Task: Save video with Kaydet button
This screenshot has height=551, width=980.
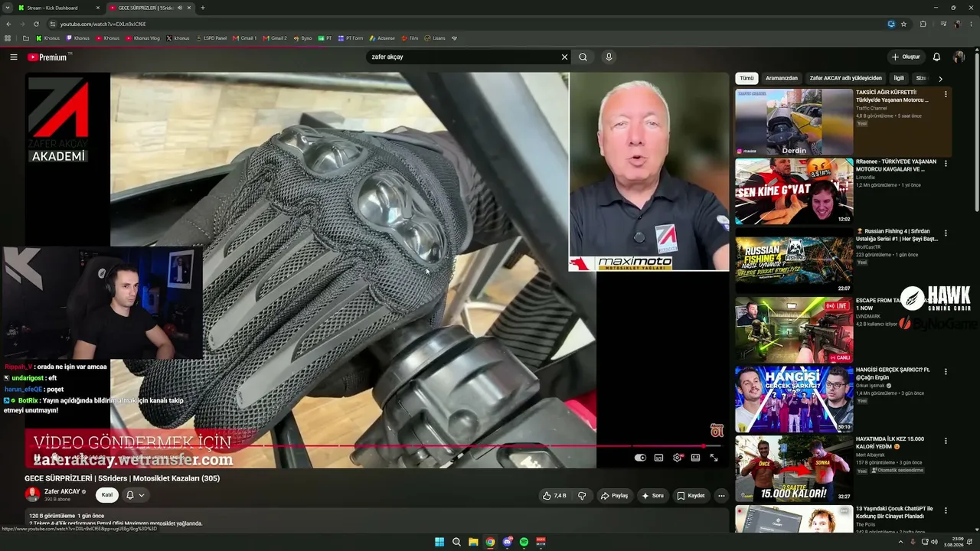Action: click(x=691, y=495)
